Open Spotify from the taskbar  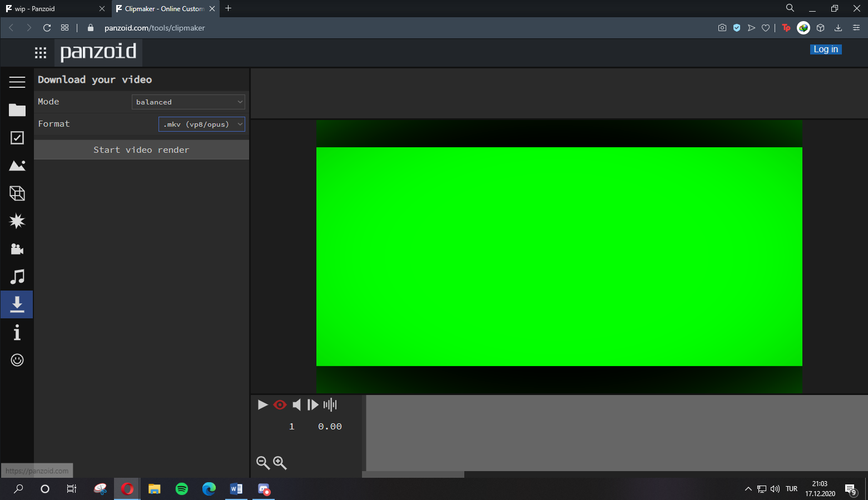point(182,489)
